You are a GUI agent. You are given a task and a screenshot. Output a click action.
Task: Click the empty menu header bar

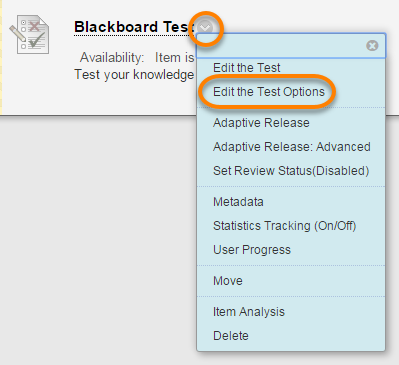(x=281, y=46)
